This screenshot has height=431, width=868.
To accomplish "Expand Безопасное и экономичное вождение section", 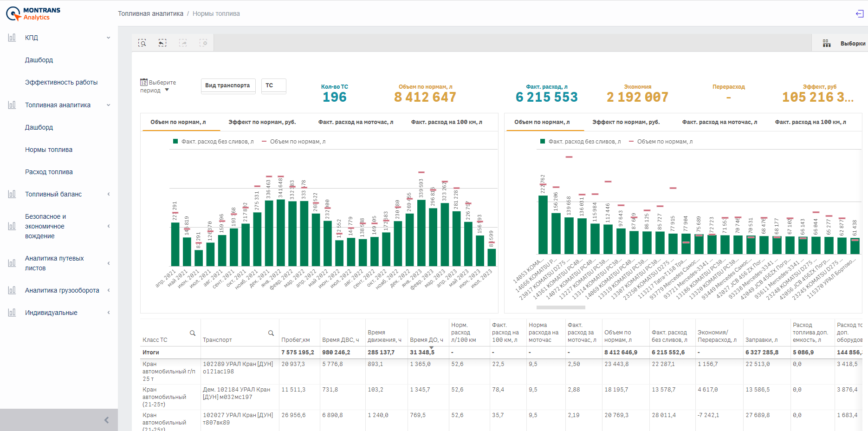I will tap(109, 226).
